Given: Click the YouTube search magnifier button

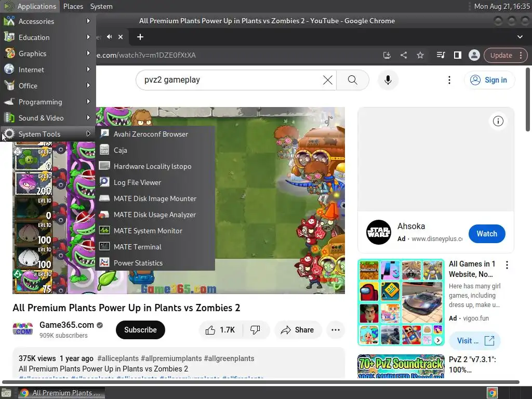Looking at the screenshot, I should coord(353,80).
